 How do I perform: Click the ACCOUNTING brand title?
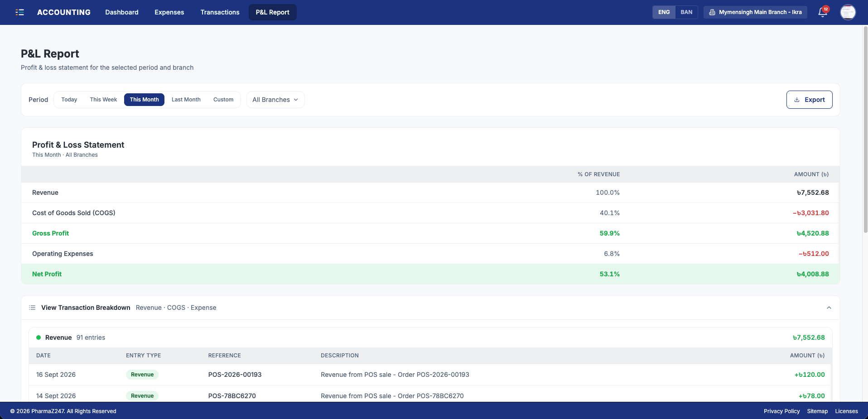pos(64,12)
